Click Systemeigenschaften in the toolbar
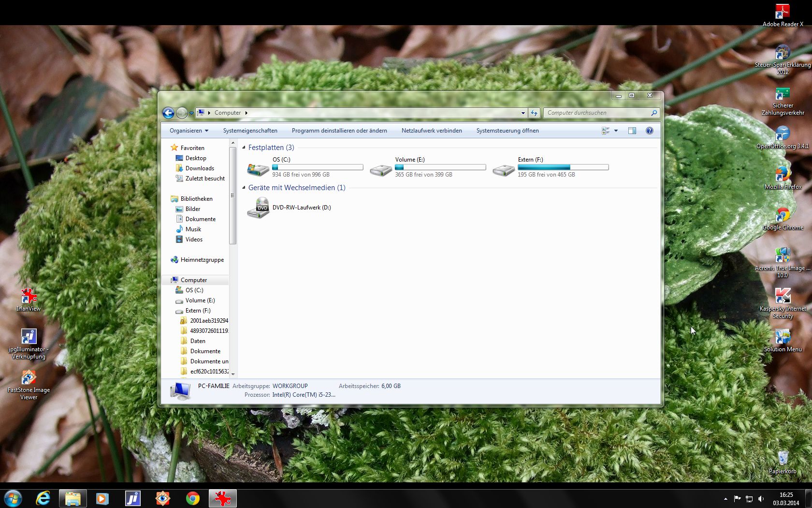Screen dimensions: 812x508 pos(250,131)
